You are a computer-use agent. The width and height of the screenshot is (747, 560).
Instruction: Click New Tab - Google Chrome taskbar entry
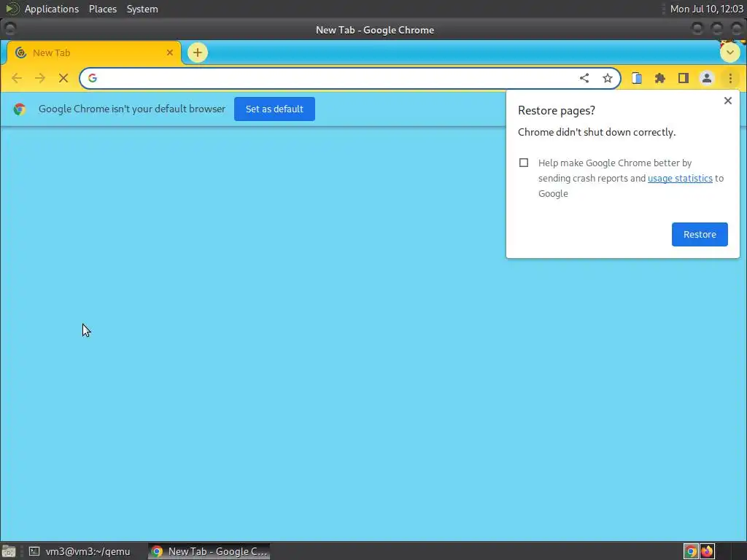point(209,551)
